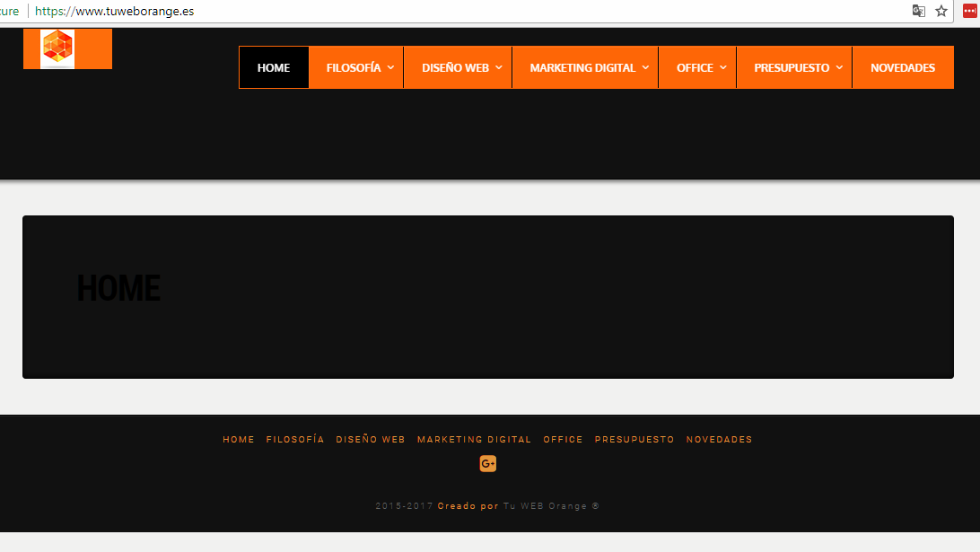Click the Home link in the footer
The width and height of the screenshot is (980, 552).
click(239, 440)
